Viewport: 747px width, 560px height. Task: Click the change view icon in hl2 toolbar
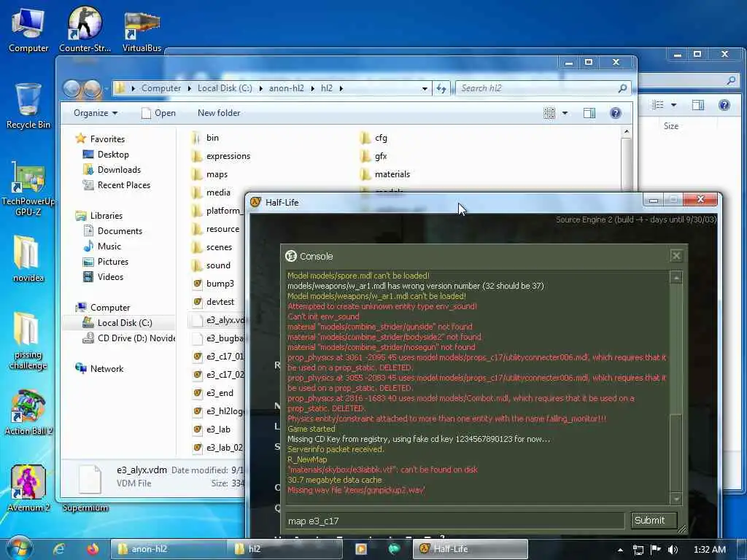click(x=549, y=113)
